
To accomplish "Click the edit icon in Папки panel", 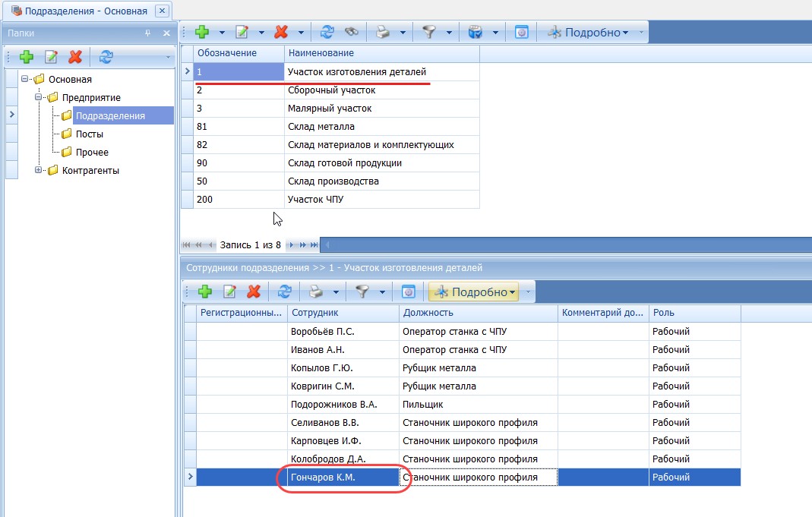I will pyautogui.click(x=51, y=57).
